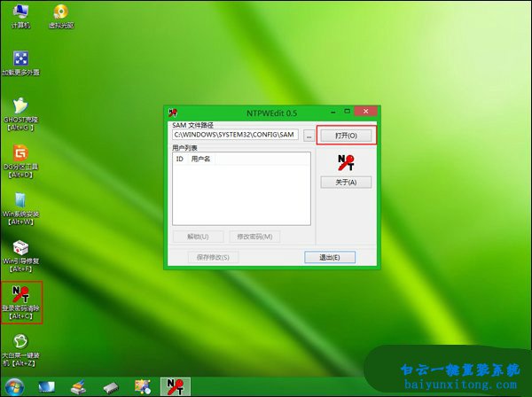Click the picture tool icon in taskbar
The height and width of the screenshot is (397, 532).
[x=143, y=387]
